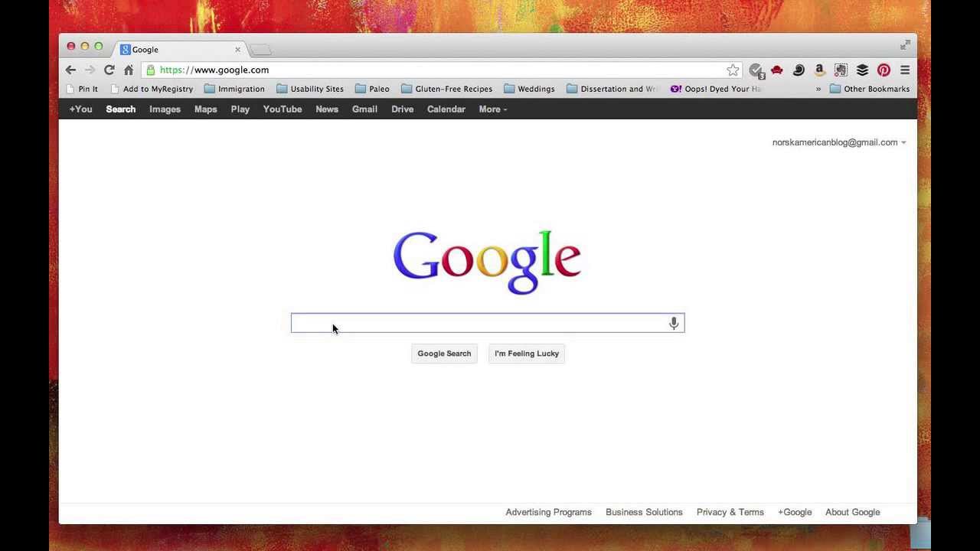The height and width of the screenshot is (551, 980).
Task: Click the Pin It bookmarklet
Action: pyautogui.click(x=81, y=89)
